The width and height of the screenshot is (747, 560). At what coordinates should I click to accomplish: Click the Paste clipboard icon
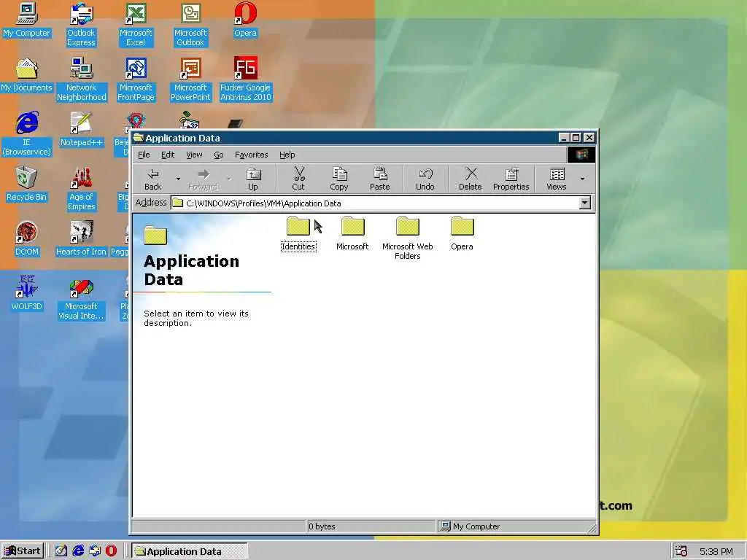tap(379, 179)
